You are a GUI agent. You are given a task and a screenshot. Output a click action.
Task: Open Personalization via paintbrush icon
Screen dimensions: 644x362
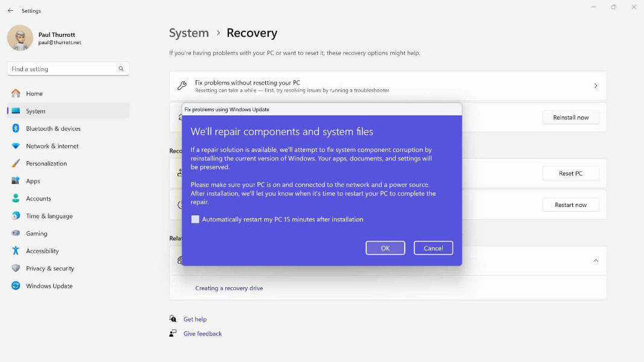[16, 164]
